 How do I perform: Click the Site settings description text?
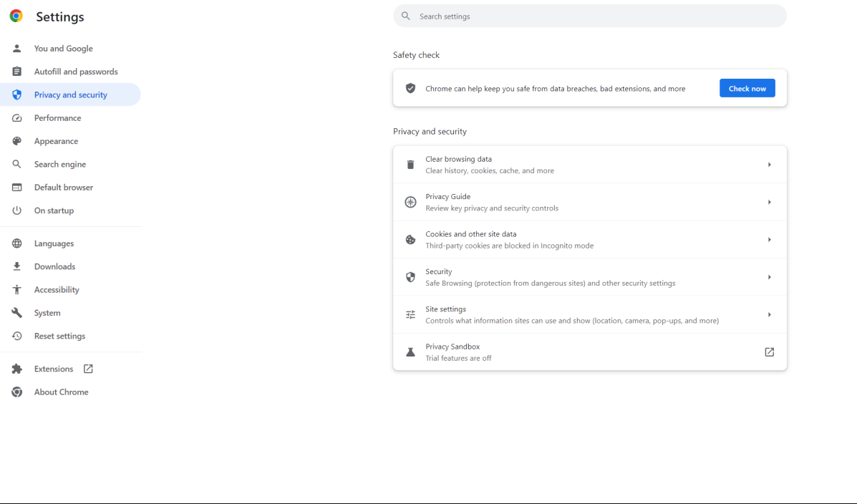572,321
